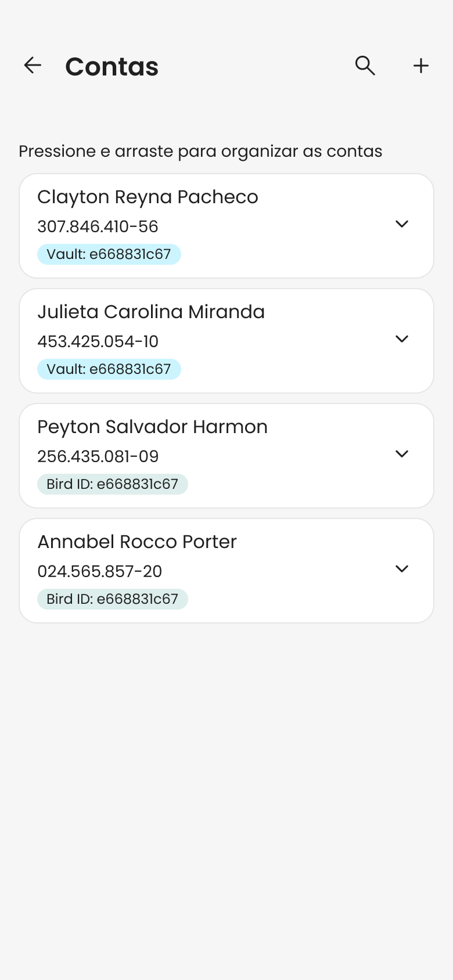This screenshot has width=453, height=980.
Task: Expand Annabel Rocco Porter account chevron
Action: (x=402, y=569)
